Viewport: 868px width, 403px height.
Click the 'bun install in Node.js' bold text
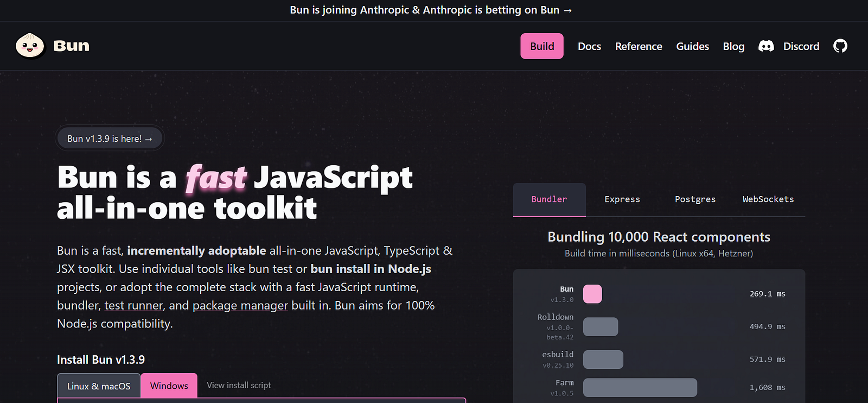click(371, 269)
